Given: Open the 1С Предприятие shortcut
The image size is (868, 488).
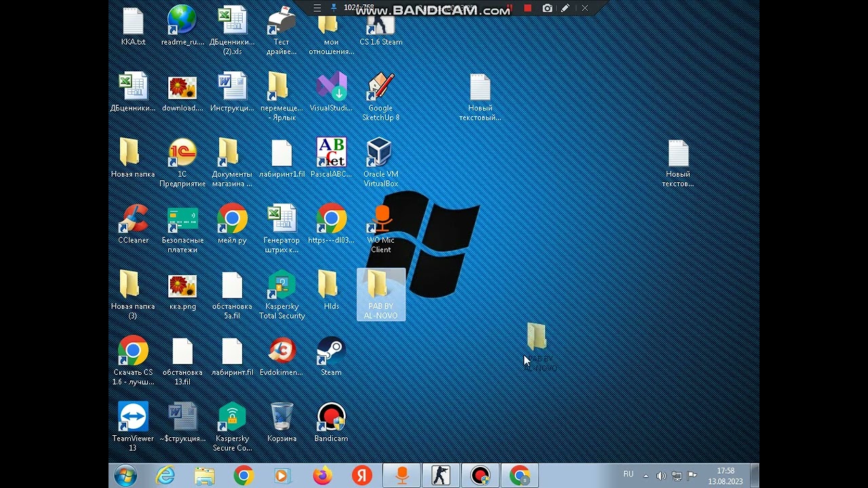Looking at the screenshot, I should pyautogui.click(x=182, y=163).
